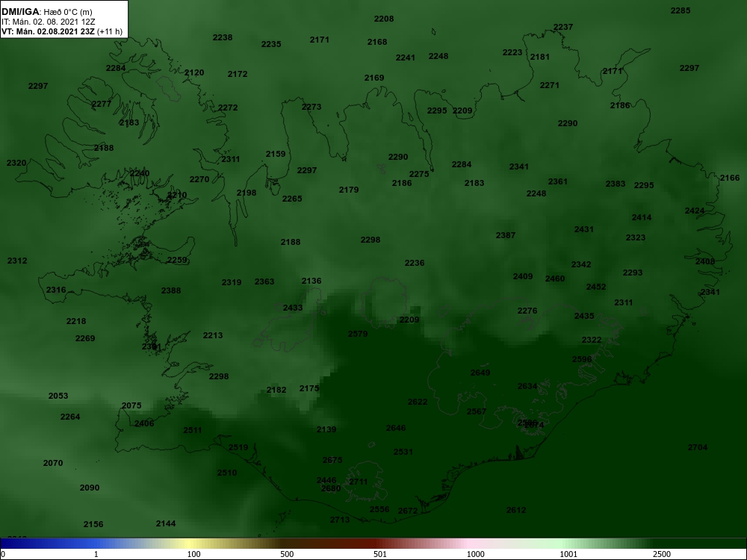Image resolution: width=747 pixels, height=560 pixels.
Task: Select the 2363 value label
Action: [x=264, y=281]
